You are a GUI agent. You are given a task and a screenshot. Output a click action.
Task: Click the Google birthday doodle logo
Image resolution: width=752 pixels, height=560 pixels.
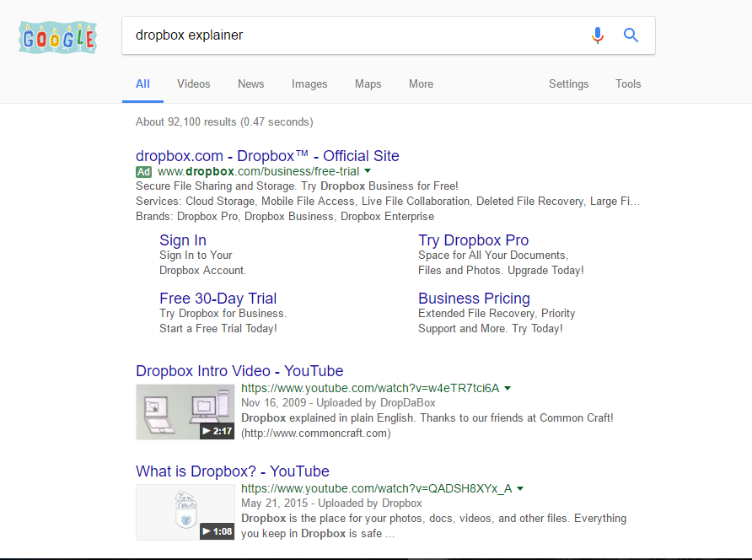pos(57,37)
